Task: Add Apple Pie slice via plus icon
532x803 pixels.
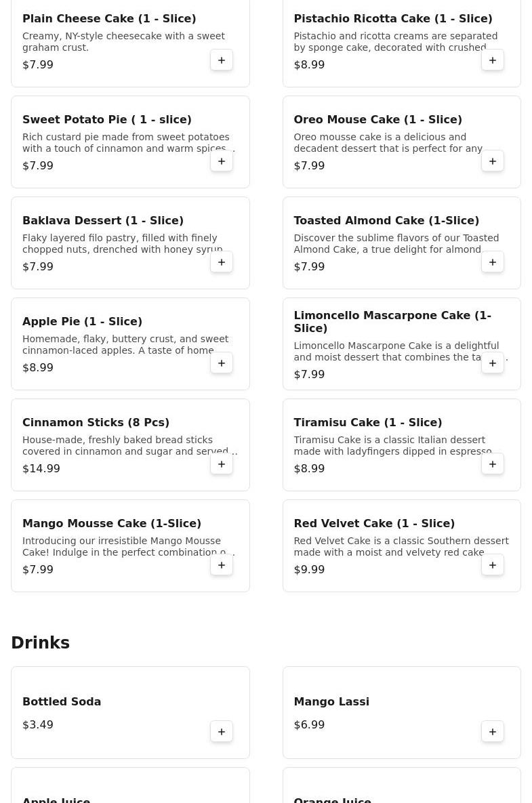Action: click(221, 363)
